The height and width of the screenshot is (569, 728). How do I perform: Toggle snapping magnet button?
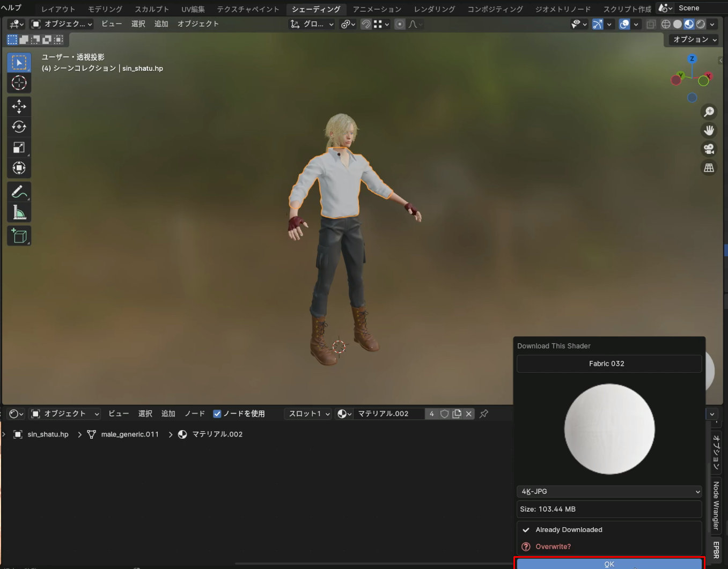point(366,24)
